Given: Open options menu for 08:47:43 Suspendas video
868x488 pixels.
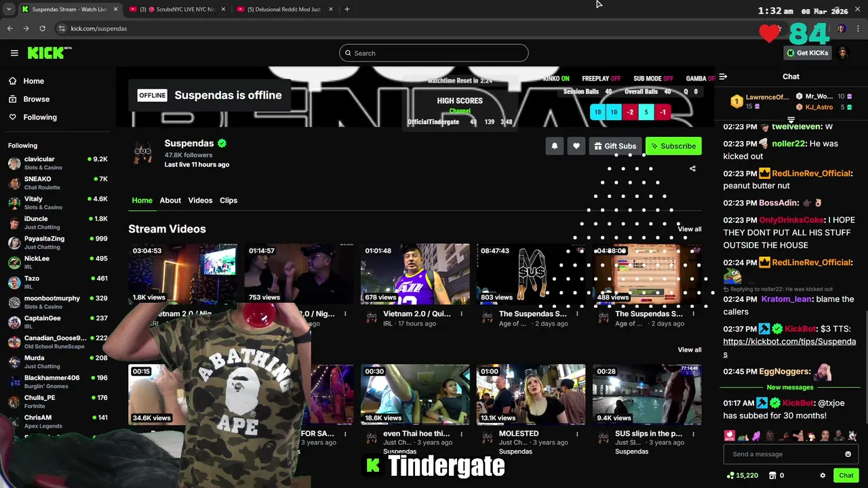Looking at the screenshot, I should tap(577, 314).
